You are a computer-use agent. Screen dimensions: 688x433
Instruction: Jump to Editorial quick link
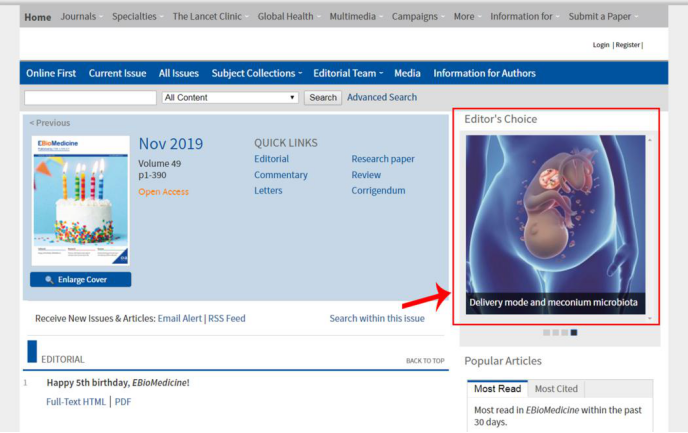(271, 159)
